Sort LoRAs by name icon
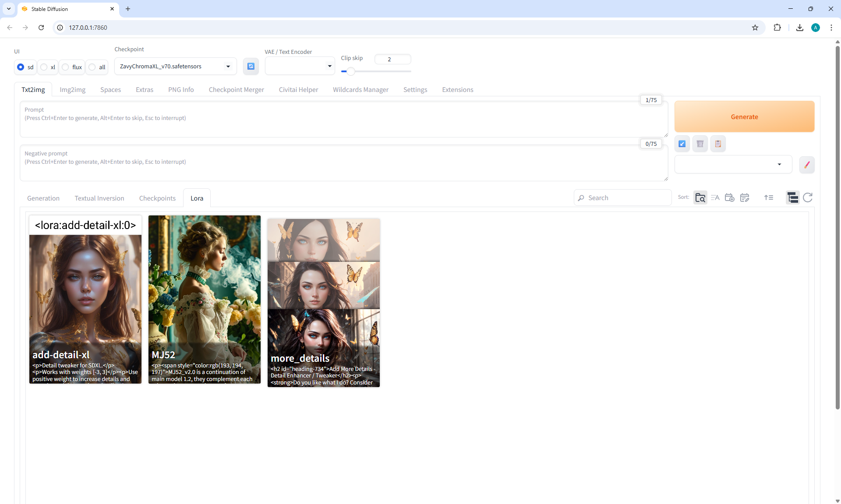Screen dimensions: 841x504 click(715, 197)
